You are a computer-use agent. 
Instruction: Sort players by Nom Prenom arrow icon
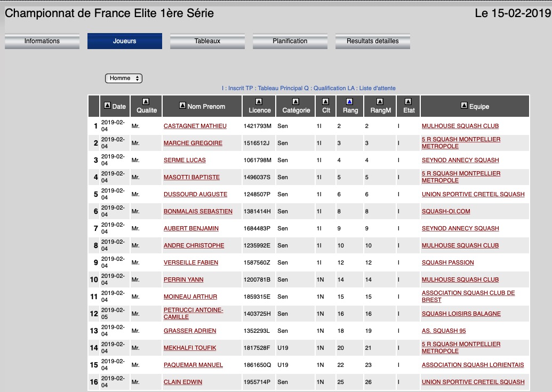[183, 106]
